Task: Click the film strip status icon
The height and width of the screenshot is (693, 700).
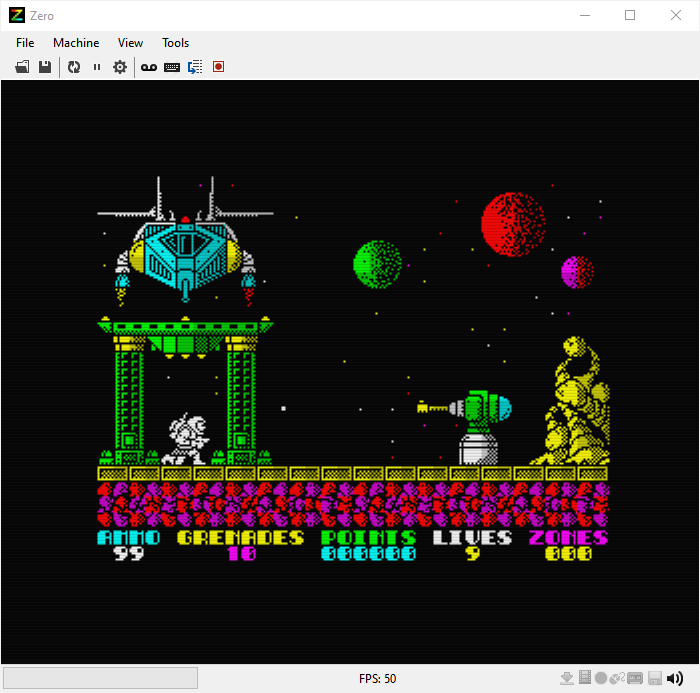Action: 585,678
